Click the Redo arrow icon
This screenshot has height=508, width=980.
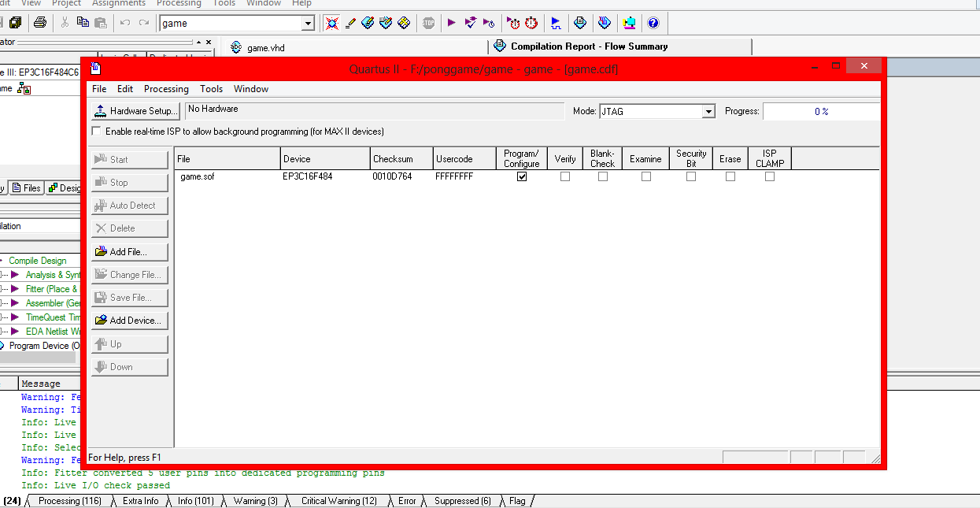coord(144,23)
